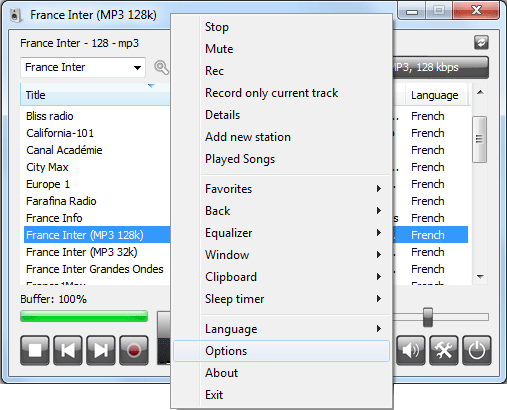Select City Max station
507x410 pixels.
tap(47, 167)
